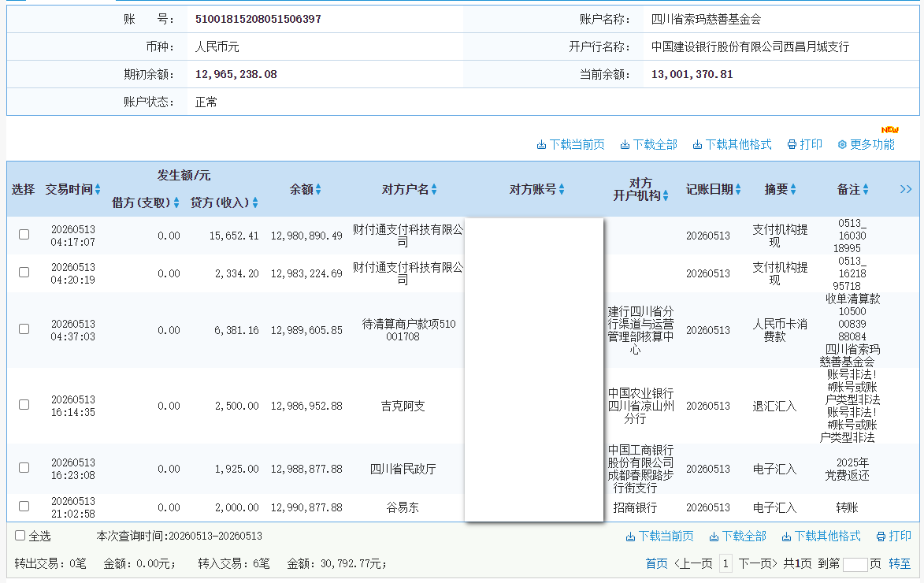Click current page number 1
Screen dimensions: 924x583
point(725,563)
